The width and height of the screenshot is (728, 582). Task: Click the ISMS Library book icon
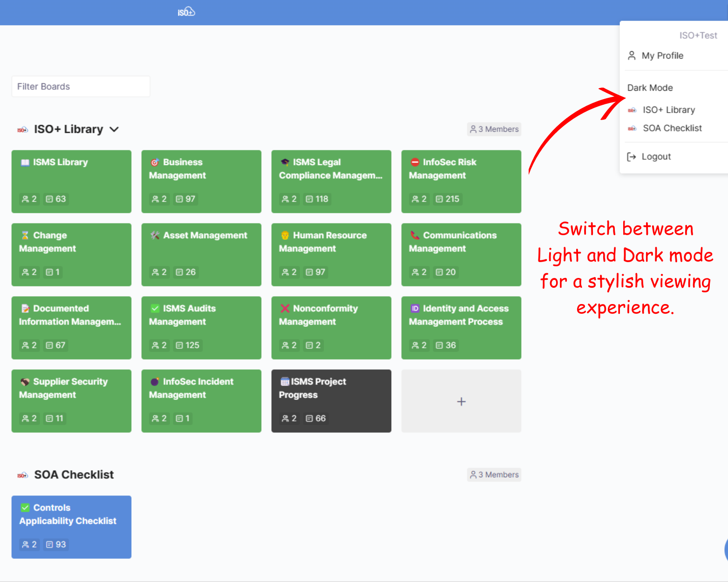coord(25,162)
